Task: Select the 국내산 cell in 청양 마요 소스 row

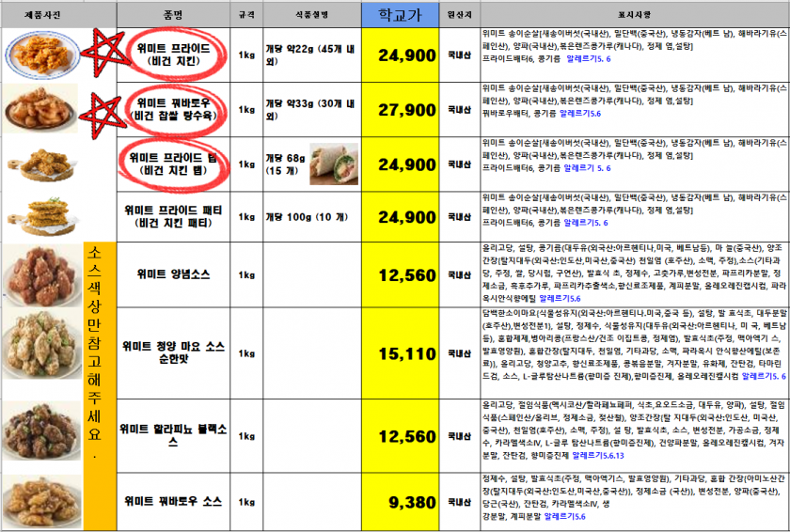Action: click(x=460, y=353)
